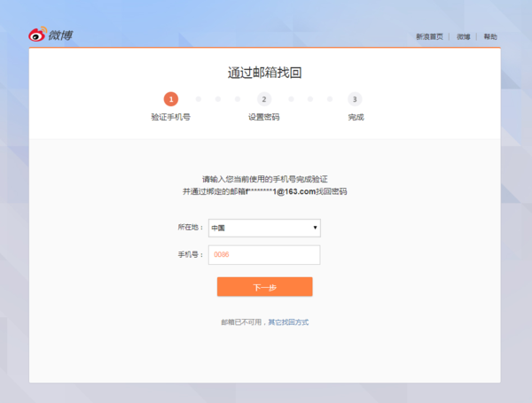Click the 完成 step label
Viewport: 532px width, 403px height.
pos(356,117)
